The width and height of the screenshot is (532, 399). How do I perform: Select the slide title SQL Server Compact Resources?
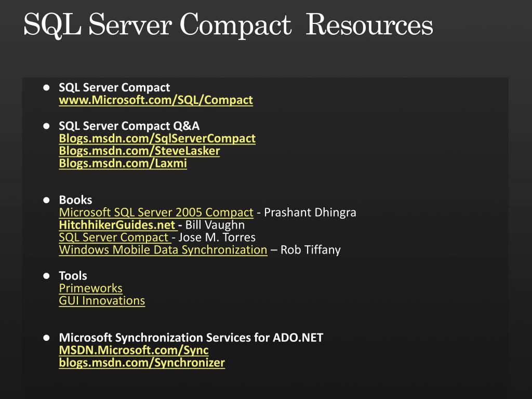point(229,24)
